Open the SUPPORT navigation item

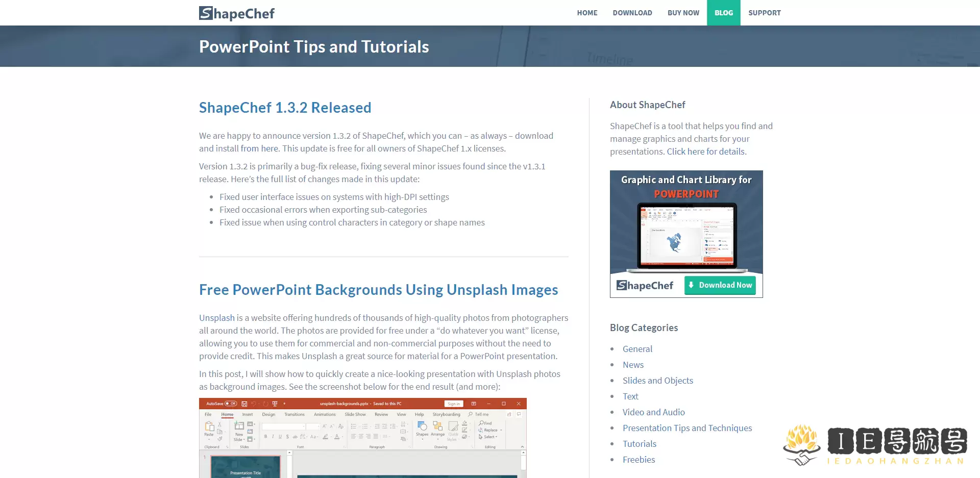[x=765, y=13]
